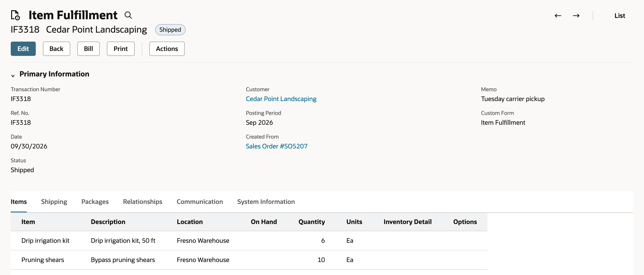Click the date value 09/30/2026

[x=29, y=146]
